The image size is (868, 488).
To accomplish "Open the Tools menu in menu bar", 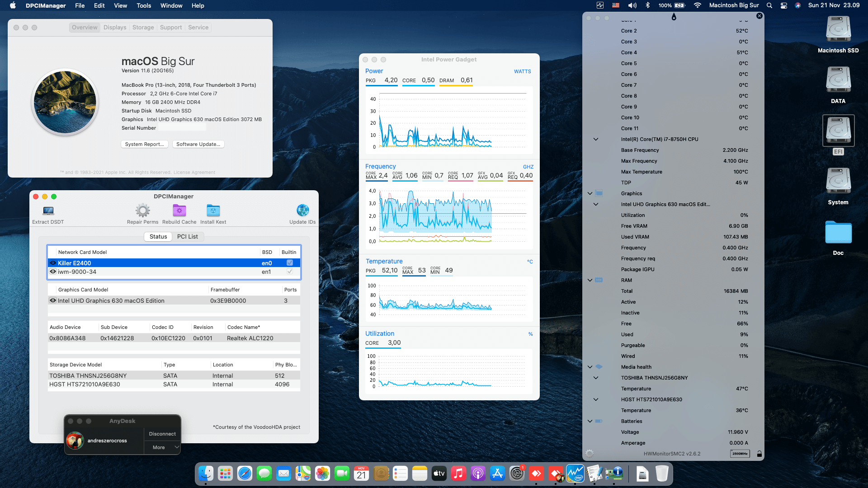I will point(144,5).
